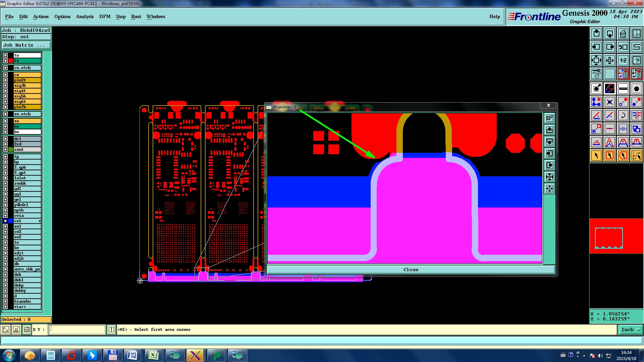This screenshot has width=644, height=362.
Task: Select the mirror feature tool
Action: (x=636, y=115)
